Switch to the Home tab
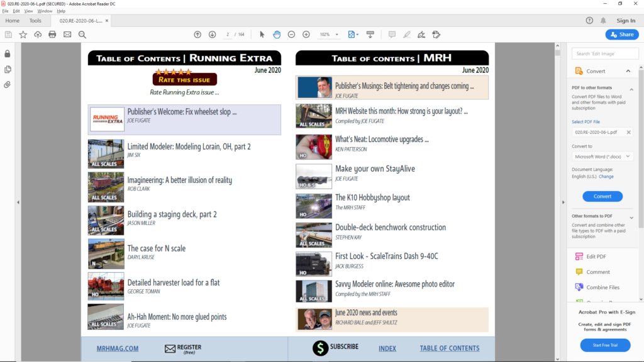This screenshot has height=362, width=644. 13,21
